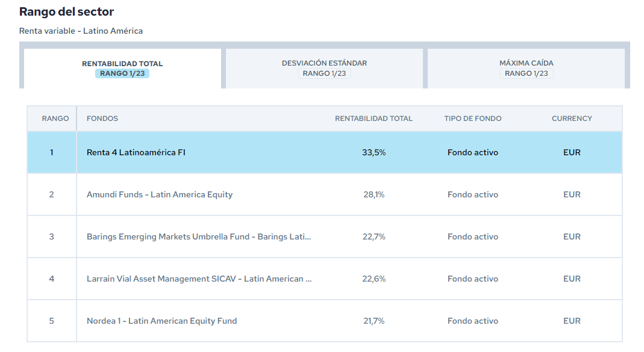
Task: Open the Desviación Estándar tab
Action: tap(324, 68)
